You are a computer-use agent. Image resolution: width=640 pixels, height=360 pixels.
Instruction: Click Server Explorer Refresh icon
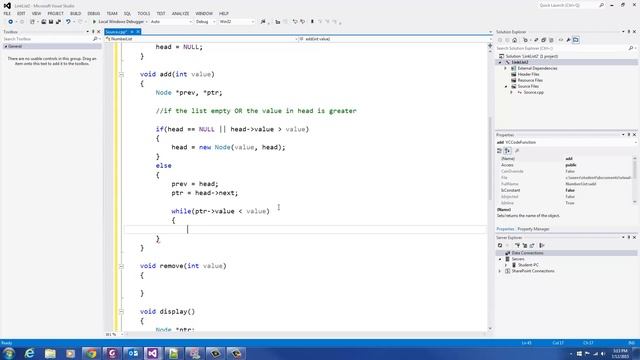[500, 245]
